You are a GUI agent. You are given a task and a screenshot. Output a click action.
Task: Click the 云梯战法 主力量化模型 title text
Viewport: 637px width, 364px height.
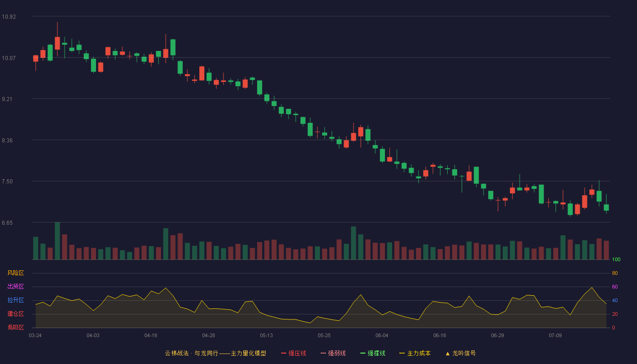[x=216, y=353]
